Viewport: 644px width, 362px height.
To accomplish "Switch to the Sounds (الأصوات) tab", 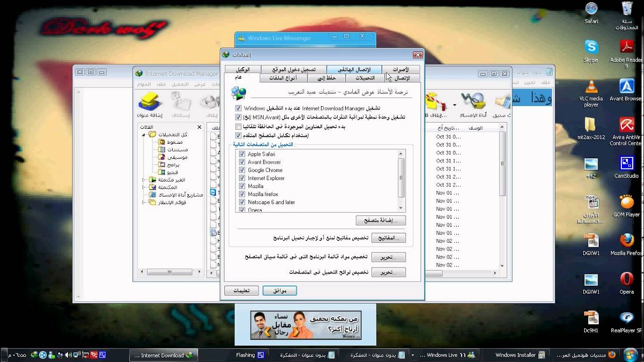I will pyautogui.click(x=401, y=69).
